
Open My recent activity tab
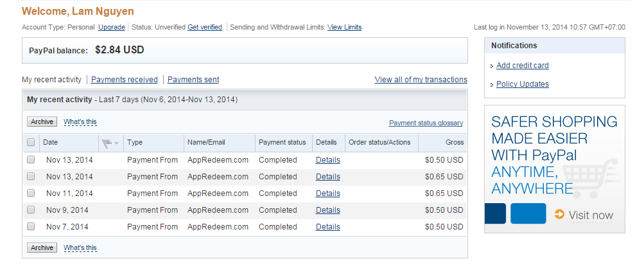(x=52, y=80)
